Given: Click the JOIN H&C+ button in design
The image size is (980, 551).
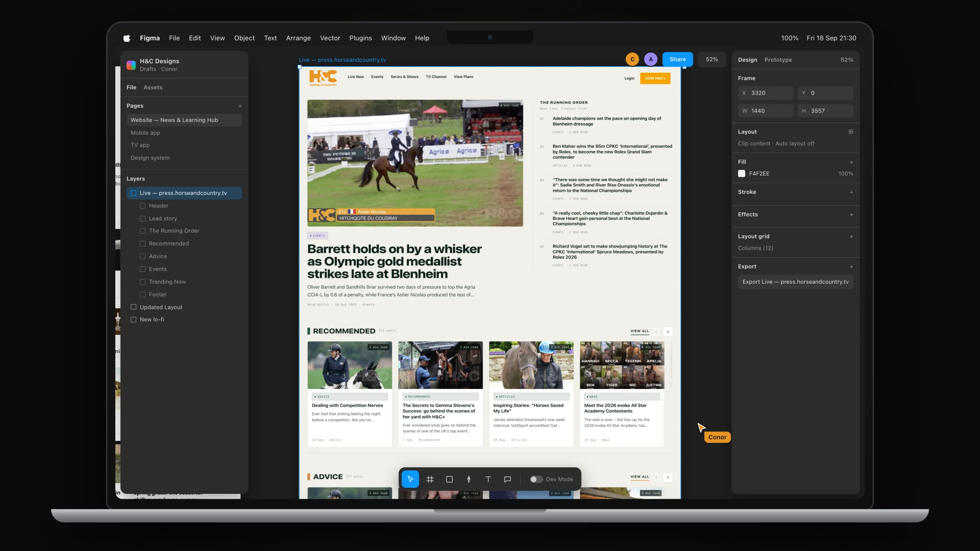Looking at the screenshot, I should [x=655, y=78].
